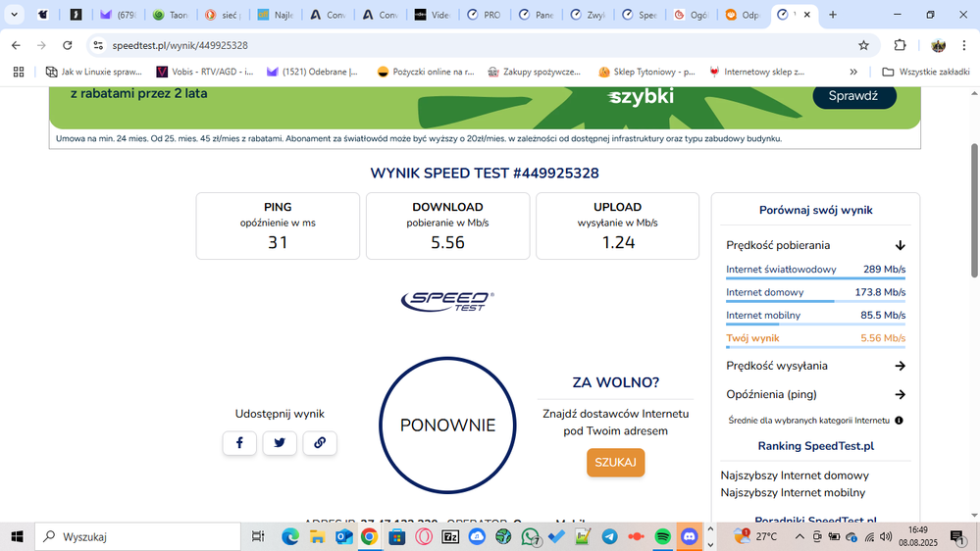Open Chrome apps grid in bookmarks bar
The image size is (980, 551).
(19, 72)
